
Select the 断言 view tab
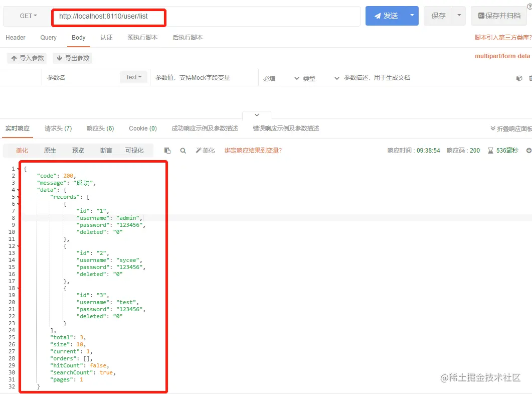pyautogui.click(x=106, y=150)
